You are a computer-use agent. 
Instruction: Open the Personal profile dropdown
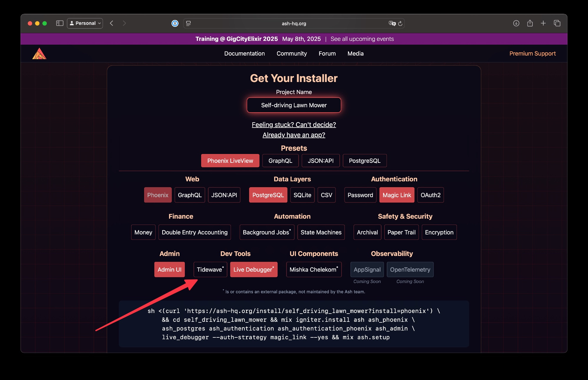pos(85,23)
